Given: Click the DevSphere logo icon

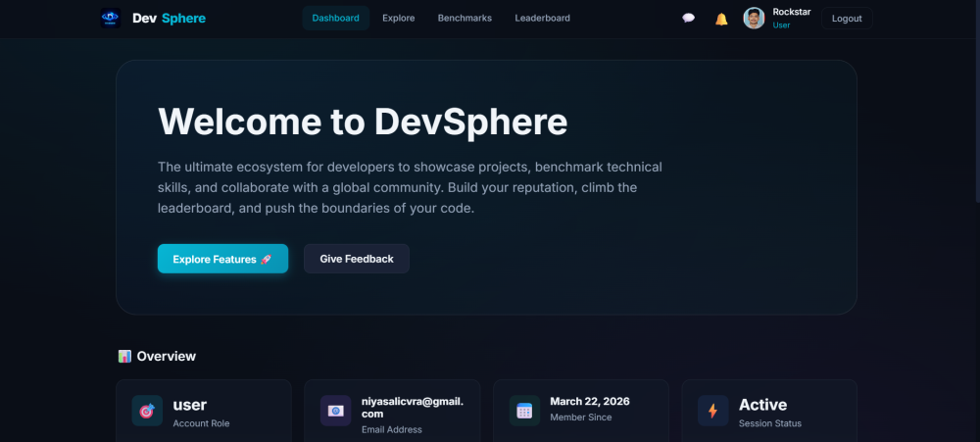Looking at the screenshot, I should pyautogui.click(x=111, y=18).
